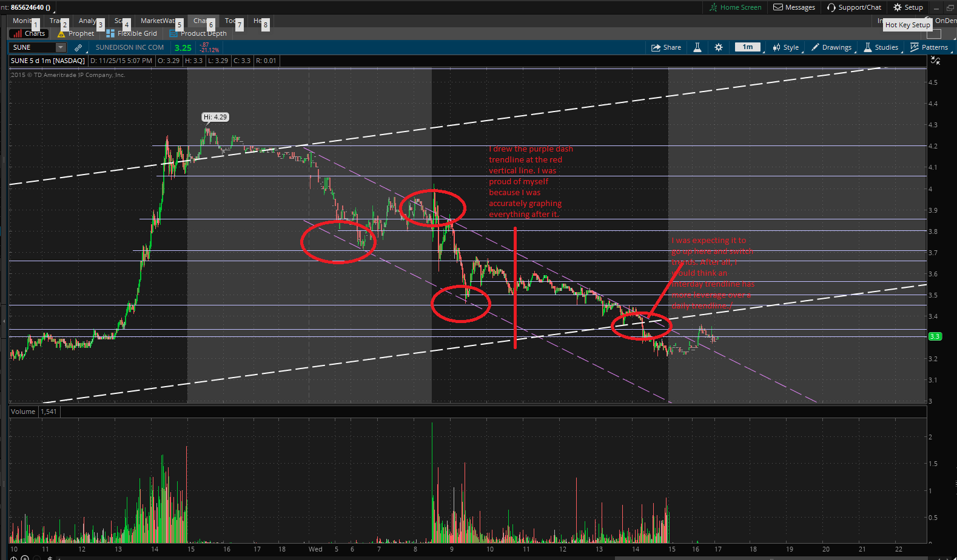Open the Patterns dropdown
The height and width of the screenshot is (560, 957).
[x=929, y=47]
